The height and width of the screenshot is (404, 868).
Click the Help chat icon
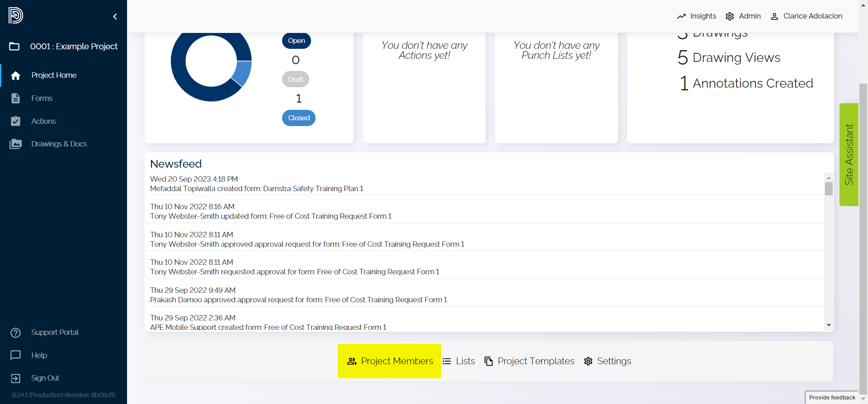16,355
